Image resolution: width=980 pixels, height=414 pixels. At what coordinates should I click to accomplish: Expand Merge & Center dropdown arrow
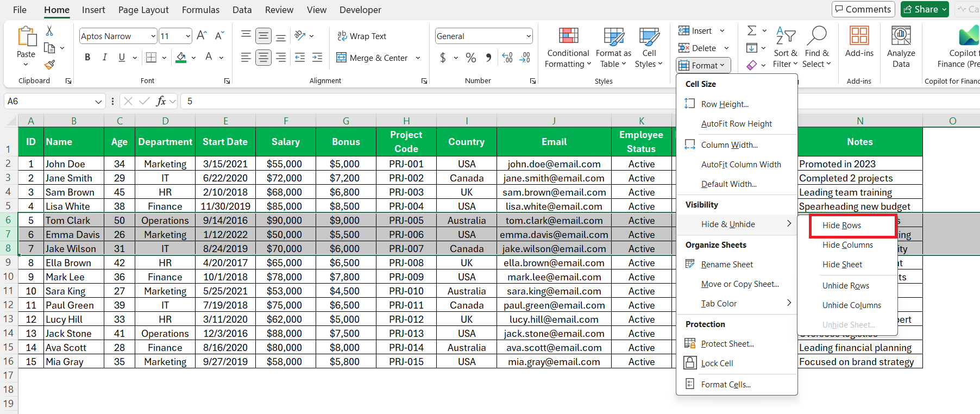coord(418,58)
